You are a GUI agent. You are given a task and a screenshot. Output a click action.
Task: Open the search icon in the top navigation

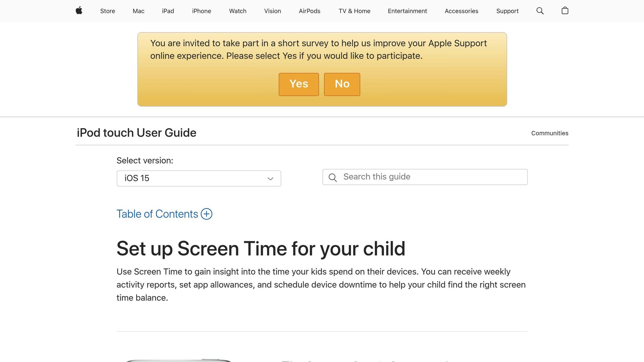pos(540,11)
